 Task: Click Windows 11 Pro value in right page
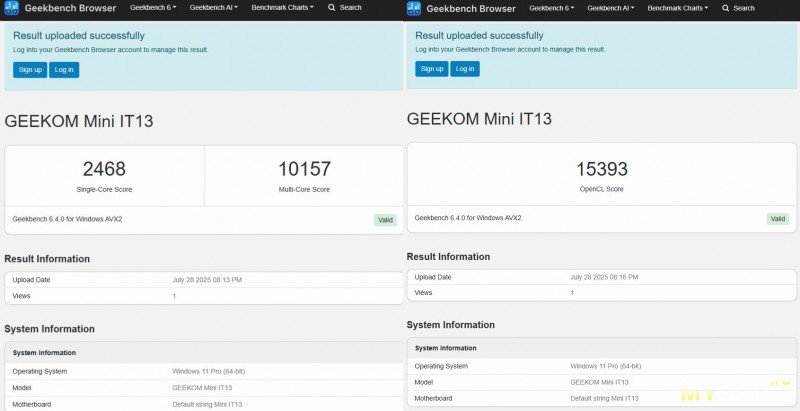point(606,366)
